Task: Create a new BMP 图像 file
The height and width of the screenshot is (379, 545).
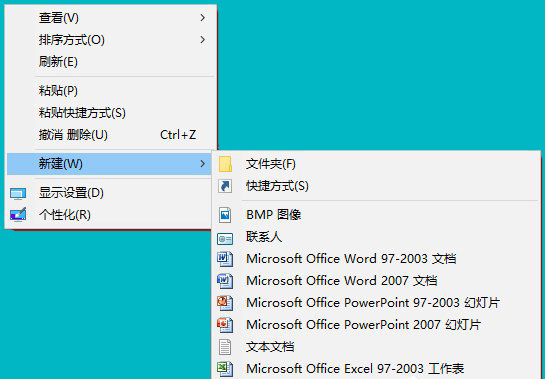Action: click(376, 215)
